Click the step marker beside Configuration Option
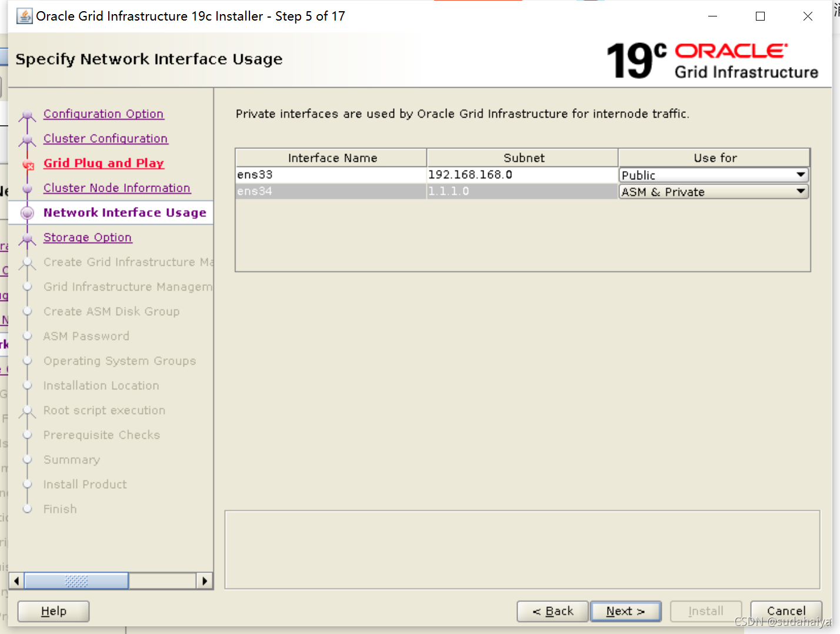The width and height of the screenshot is (840, 634). pos(27,115)
